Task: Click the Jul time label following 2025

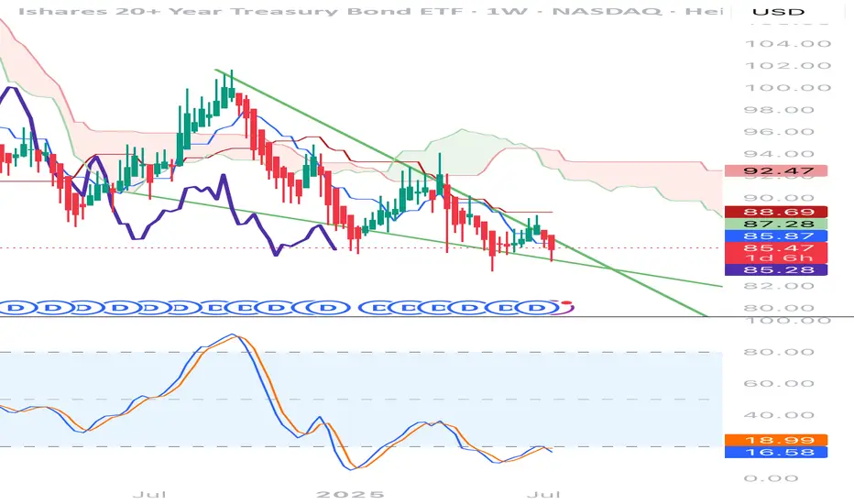Action: click(x=543, y=494)
